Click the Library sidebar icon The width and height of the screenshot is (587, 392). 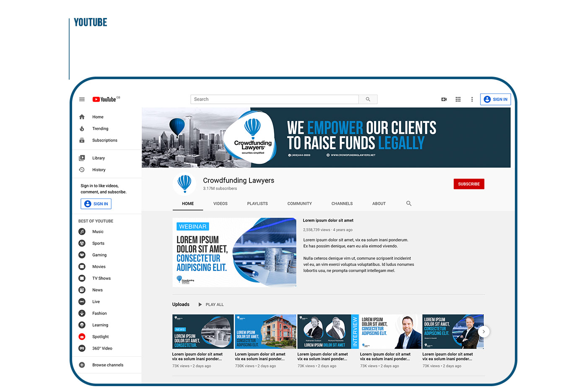coord(82,158)
